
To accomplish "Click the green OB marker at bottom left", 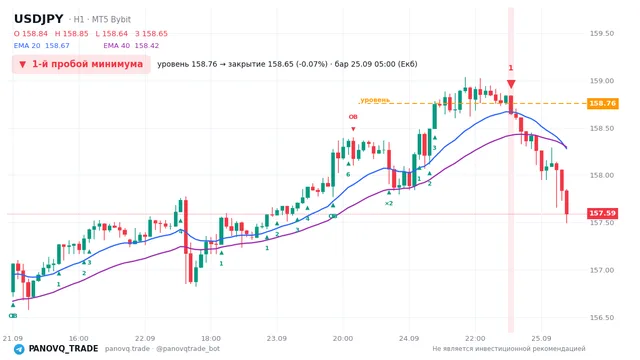I will tap(13, 316).
